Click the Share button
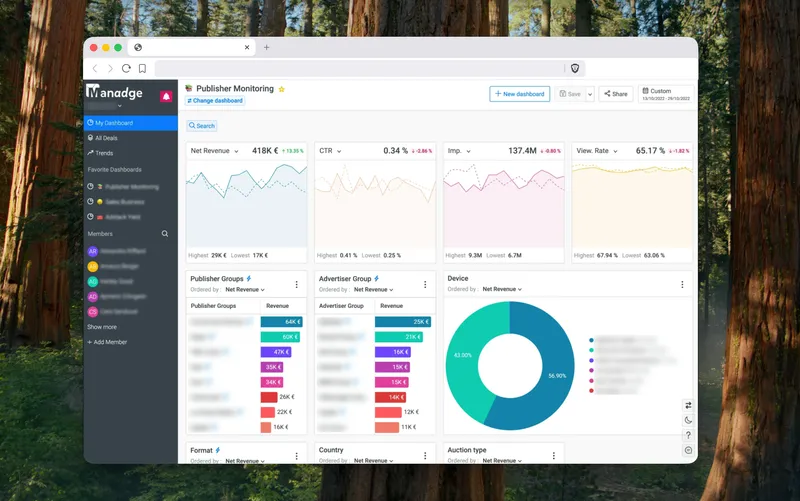The width and height of the screenshot is (800, 501). click(x=616, y=94)
